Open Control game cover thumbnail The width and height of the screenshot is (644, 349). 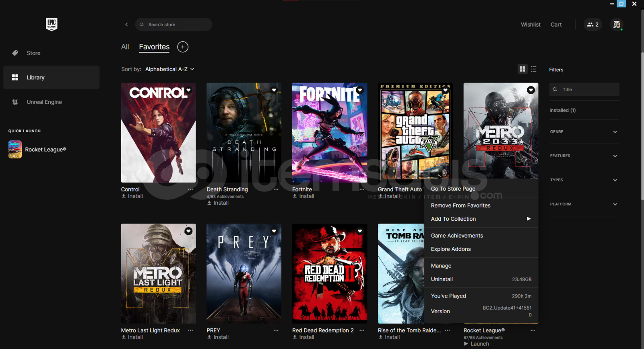coord(159,133)
